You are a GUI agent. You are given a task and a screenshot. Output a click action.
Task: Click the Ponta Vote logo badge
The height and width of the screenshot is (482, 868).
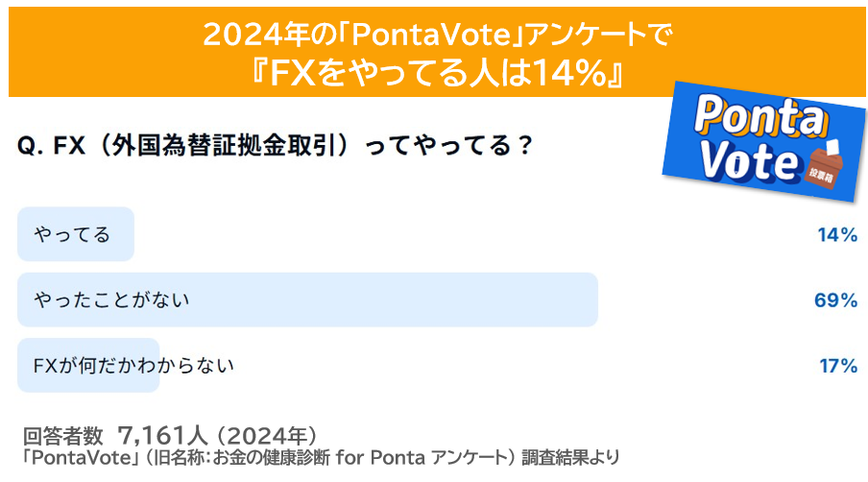point(764,142)
